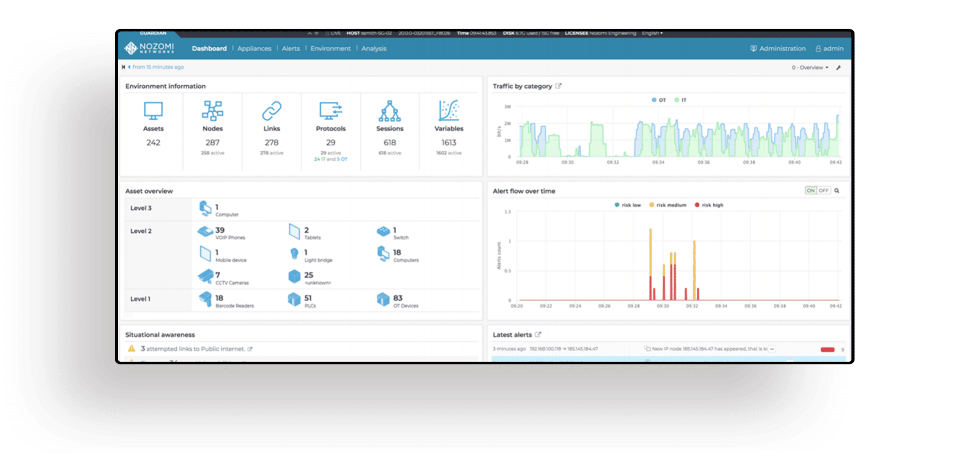Click the PLCs asset icon

[x=294, y=299]
